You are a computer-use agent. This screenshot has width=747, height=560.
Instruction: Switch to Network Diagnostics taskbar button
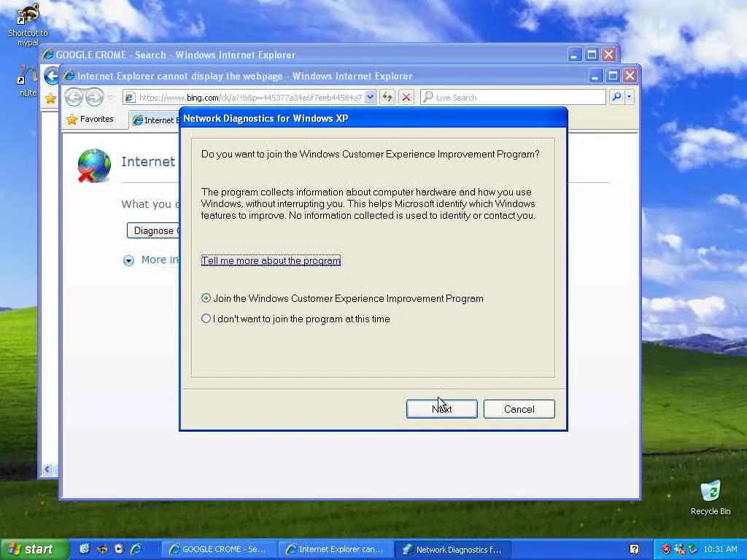452,549
